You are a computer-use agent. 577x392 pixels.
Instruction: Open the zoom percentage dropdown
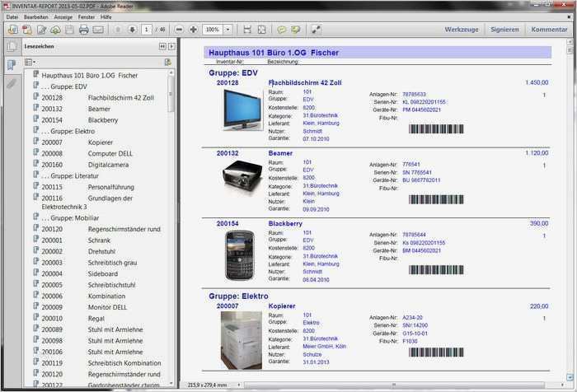tap(228, 30)
